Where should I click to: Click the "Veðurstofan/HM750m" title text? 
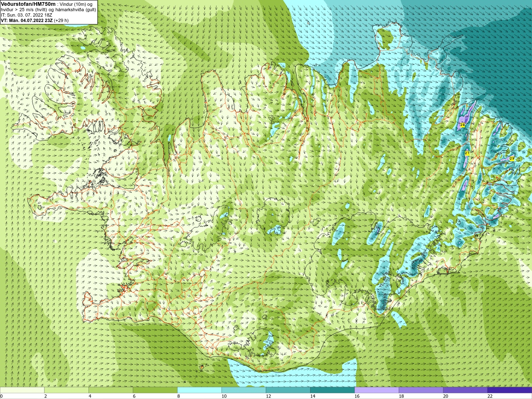[x=28, y=4]
